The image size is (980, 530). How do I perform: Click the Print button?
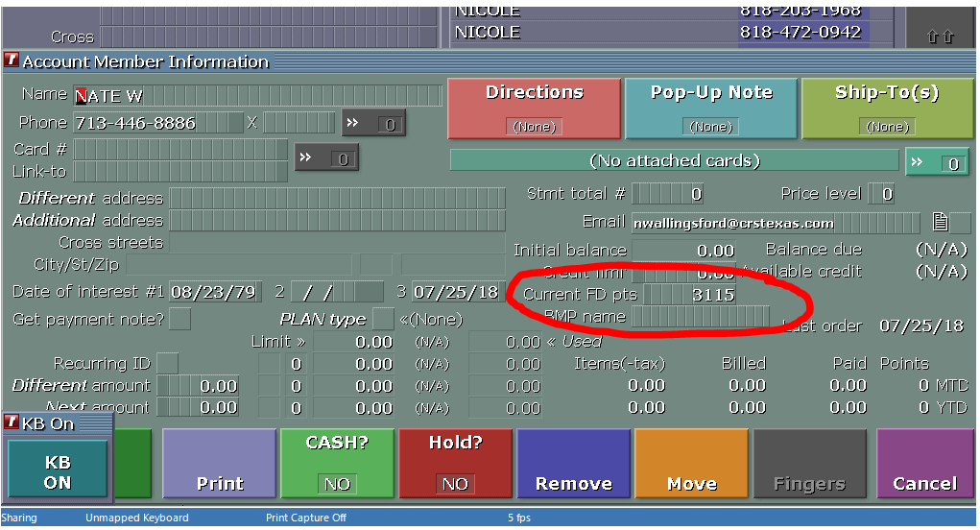click(x=219, y=463)
